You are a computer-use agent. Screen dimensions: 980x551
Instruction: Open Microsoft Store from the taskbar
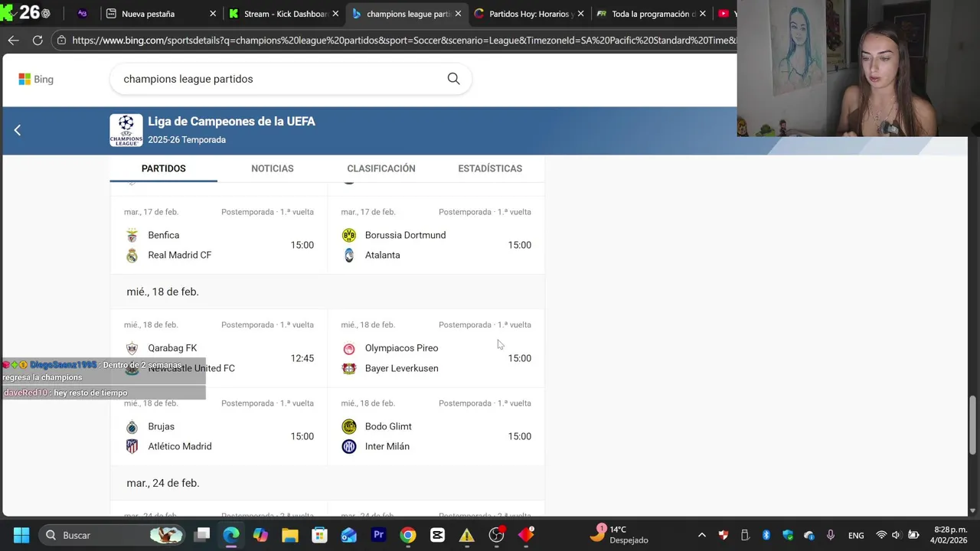(320, 535)
